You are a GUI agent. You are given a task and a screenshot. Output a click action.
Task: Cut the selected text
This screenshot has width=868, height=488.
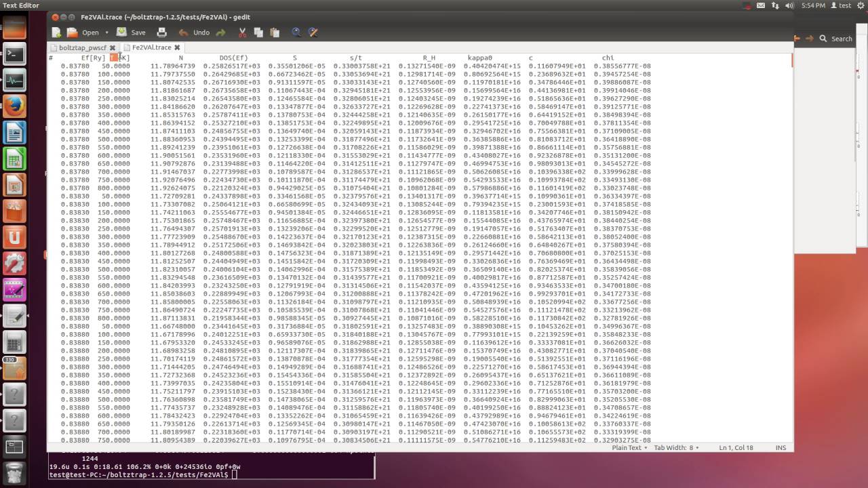pyautogui.click(x=241, y=32)
